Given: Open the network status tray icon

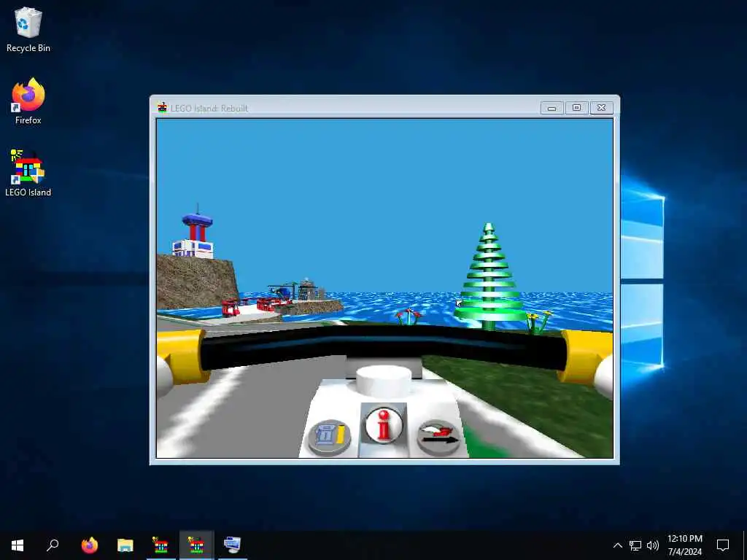Looking at the screenshot, I should point(635,545).
